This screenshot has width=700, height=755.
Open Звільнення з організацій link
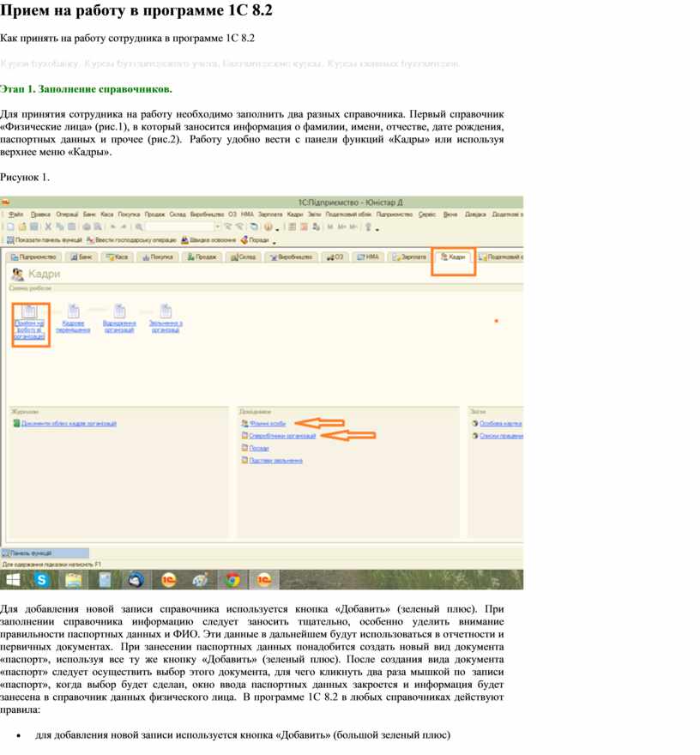(x=166, y=327)
